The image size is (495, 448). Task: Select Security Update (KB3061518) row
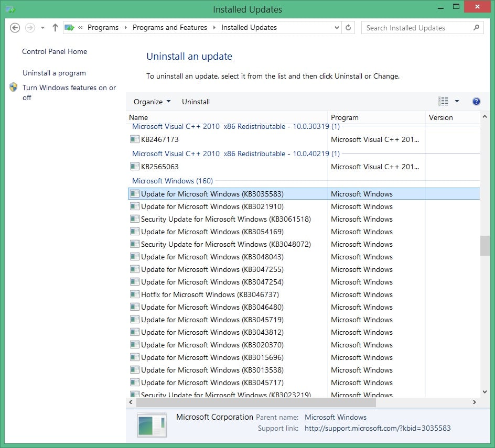click(304, 219)
